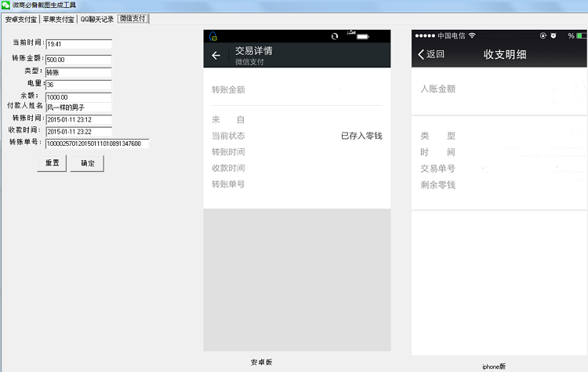Click the 安卓版 caption below Android preview
Viewport: 588px width, 372px height.
(261, 363)
